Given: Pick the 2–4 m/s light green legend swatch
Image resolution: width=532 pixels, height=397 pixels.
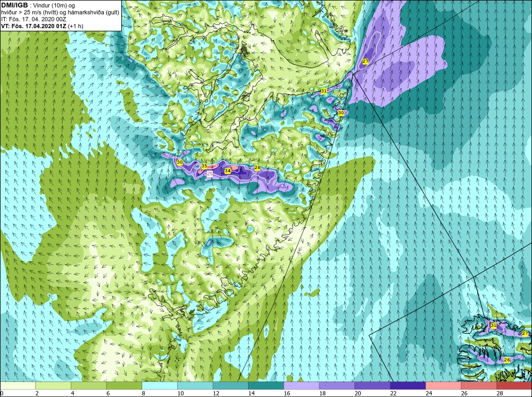Looking at the screenshot, I should pyautogui.click(x=53, y=386).
